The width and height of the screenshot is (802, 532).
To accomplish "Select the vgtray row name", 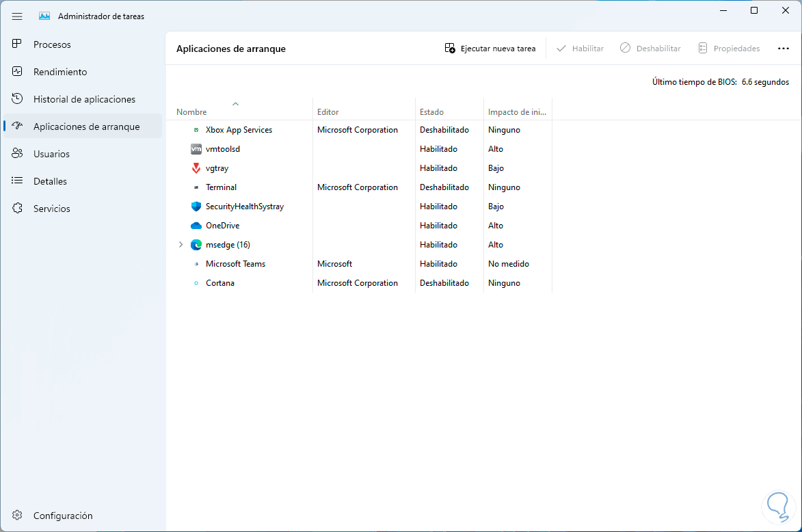I will pos(217,168).
